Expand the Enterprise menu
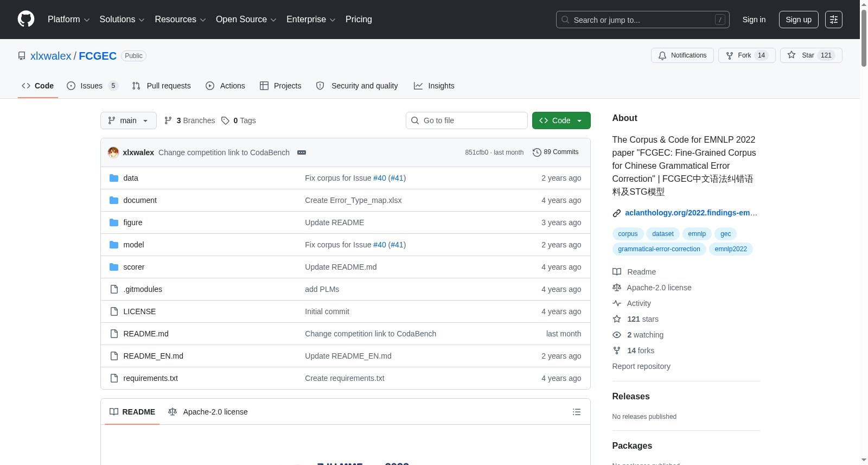The width and height of the screenshot is (868, 465). (x=311, y=20)
